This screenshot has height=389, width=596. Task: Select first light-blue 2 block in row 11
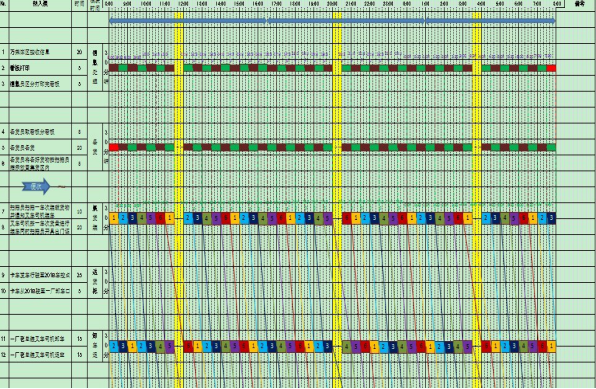pyautogui.click(x=114, y=346)
